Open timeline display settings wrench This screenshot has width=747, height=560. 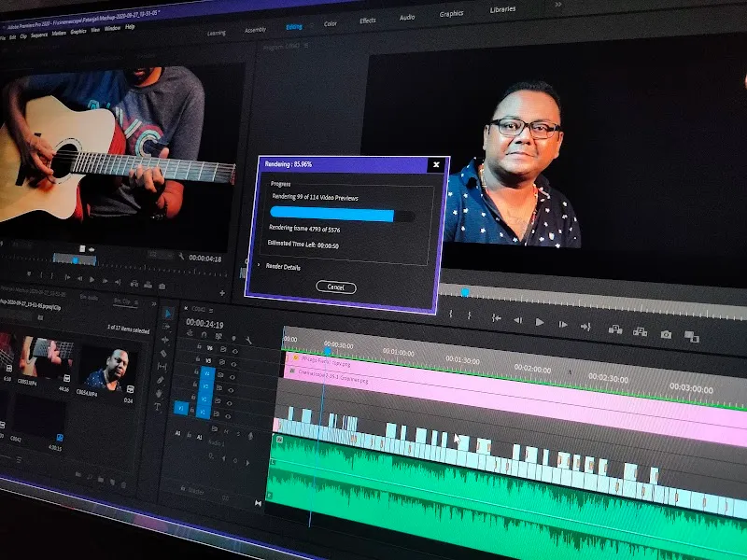click(x=248, y=341)
